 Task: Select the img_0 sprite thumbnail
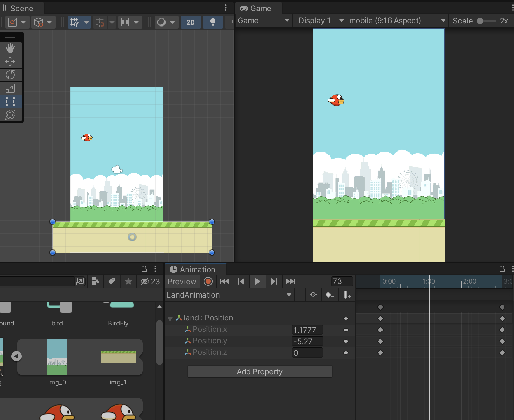57,357
